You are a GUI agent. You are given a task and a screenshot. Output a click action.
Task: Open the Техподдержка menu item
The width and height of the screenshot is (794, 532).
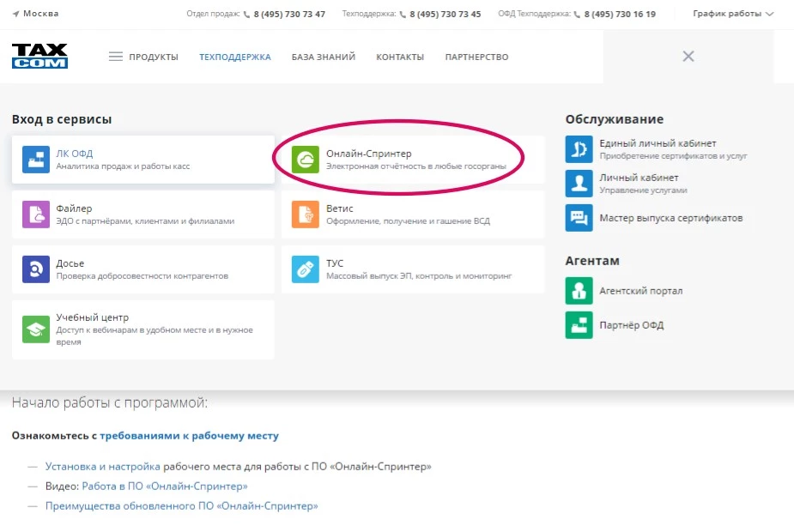[x=235, y=57]
